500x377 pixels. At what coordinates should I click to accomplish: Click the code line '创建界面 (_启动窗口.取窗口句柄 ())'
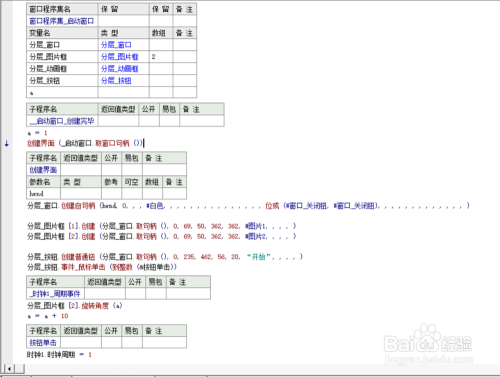click(x=85, y=143)
